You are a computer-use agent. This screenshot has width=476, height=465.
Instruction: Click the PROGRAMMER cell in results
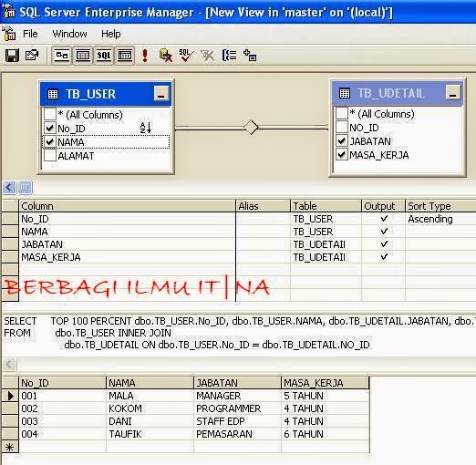click(x=237, y=408)
